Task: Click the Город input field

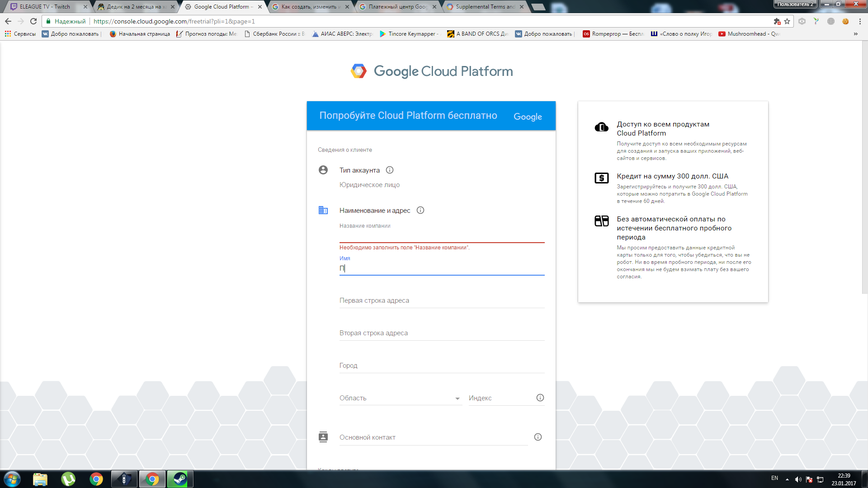Action: tap(442, 366)
